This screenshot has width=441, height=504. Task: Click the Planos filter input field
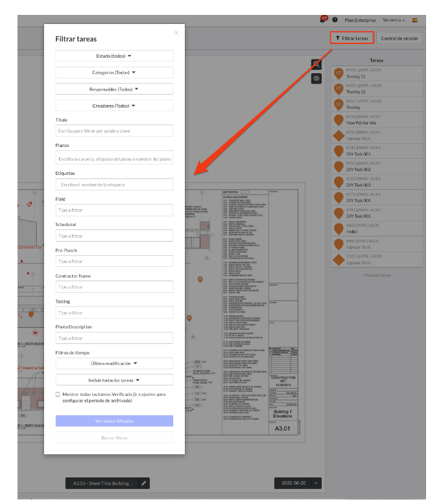point(114,159)
